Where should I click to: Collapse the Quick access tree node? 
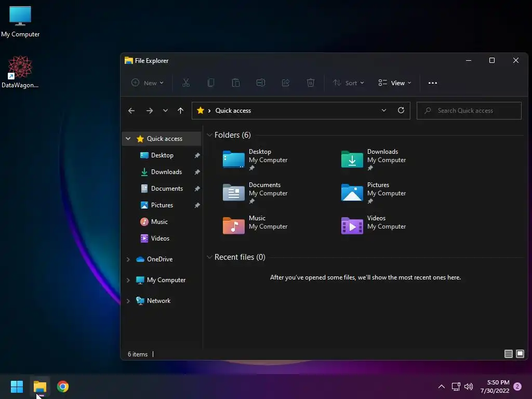[128, 138]
